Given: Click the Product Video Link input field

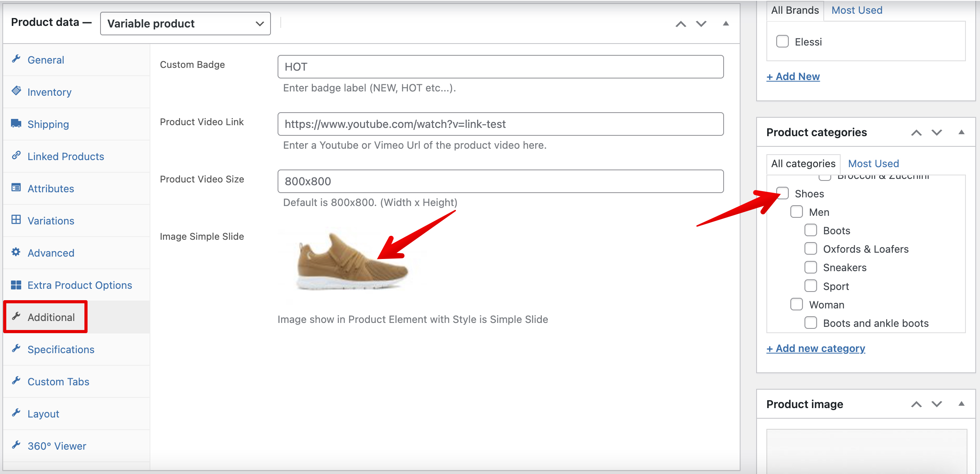Looking at the screenshot, I should (x=500, y=124).
